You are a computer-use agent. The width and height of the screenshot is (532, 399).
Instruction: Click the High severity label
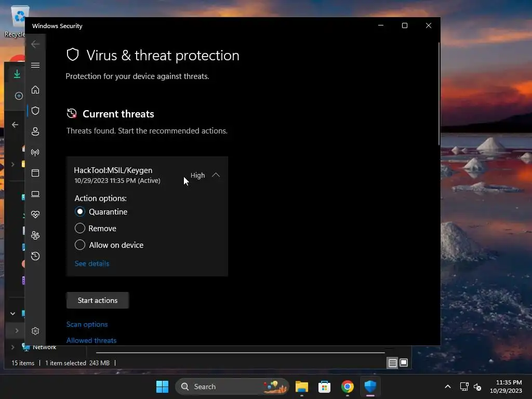(198, 176)
